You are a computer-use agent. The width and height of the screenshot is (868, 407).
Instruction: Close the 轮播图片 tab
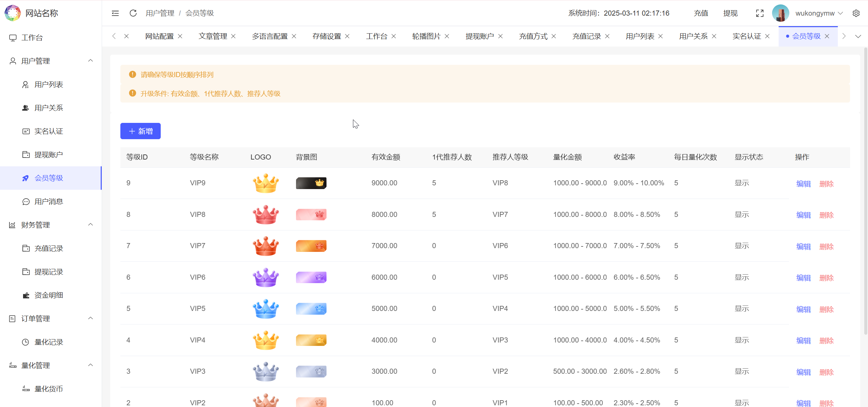tap(447, 36)
